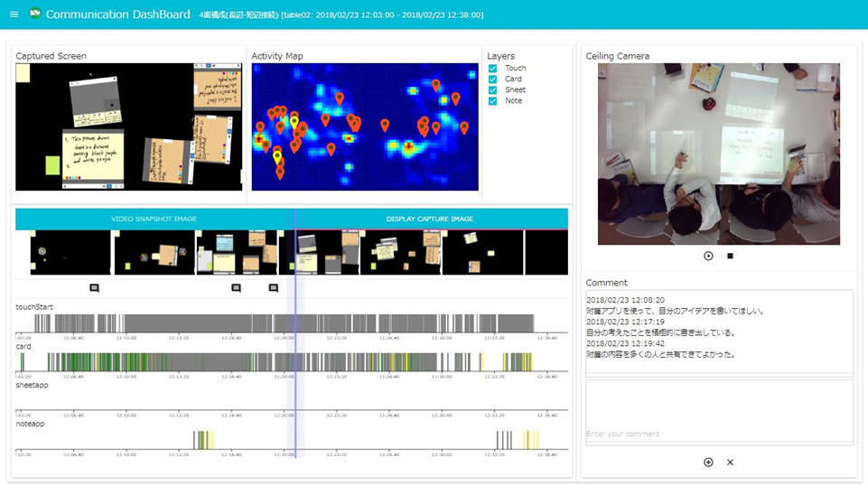
Task: Play the ceiling camera video
Action: coord(708,256)
